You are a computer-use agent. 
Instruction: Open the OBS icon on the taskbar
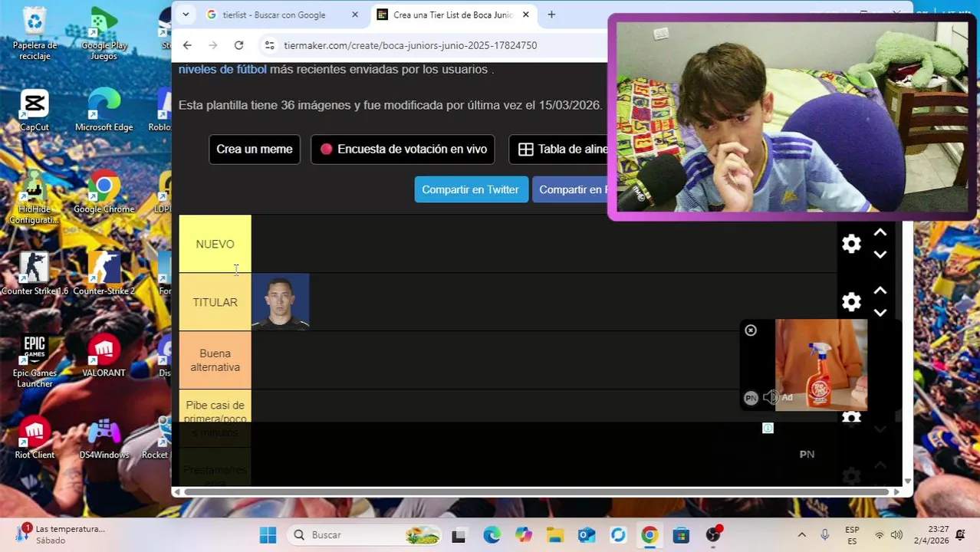tap(713, 535)
